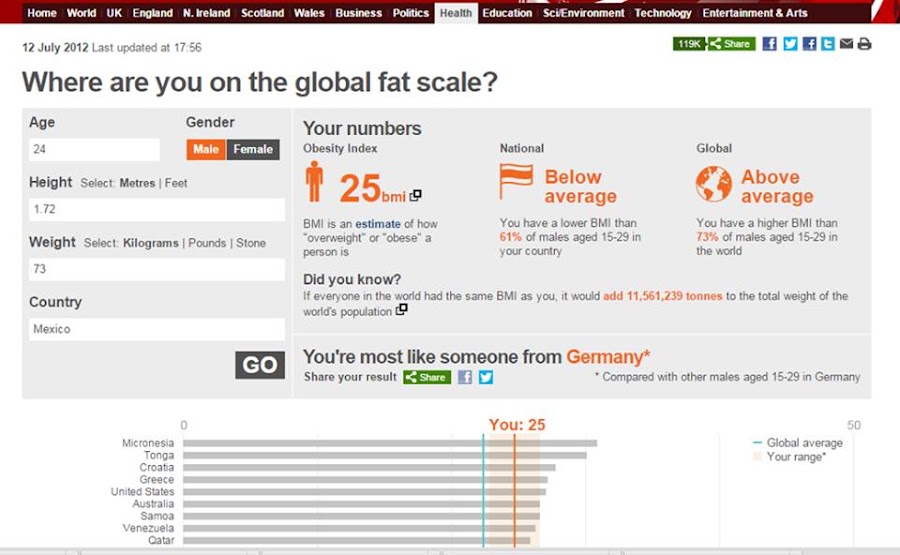Image resolution: width=900 pixels, height=555 pixels.
Task: Click the 'Your range*' legend entry
Action: click(x=790, y=457)
